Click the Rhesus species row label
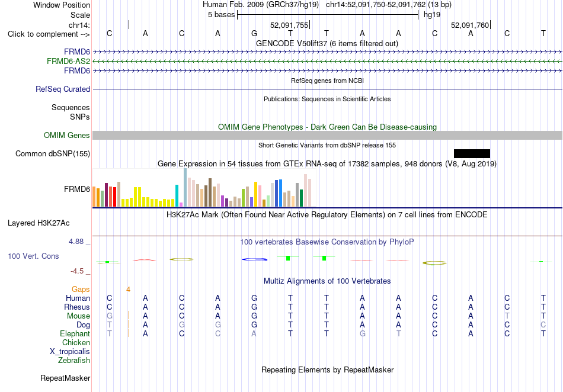The image size is (563, 392). 77,307
